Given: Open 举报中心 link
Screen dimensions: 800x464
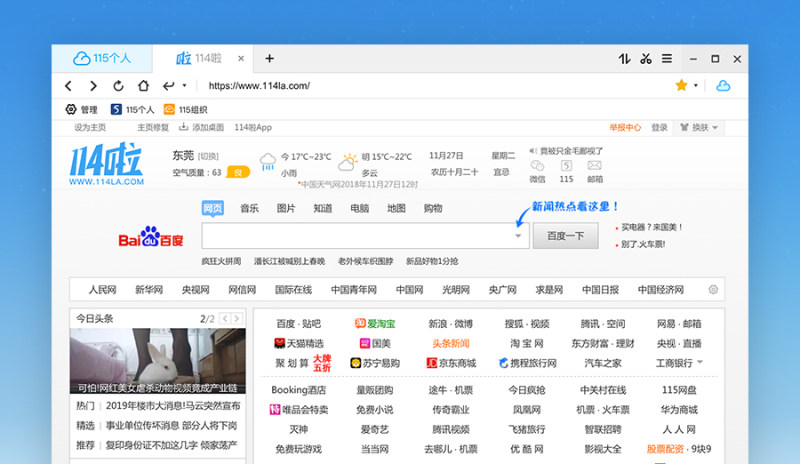Looking at the screenshot, I should (625, 128).
